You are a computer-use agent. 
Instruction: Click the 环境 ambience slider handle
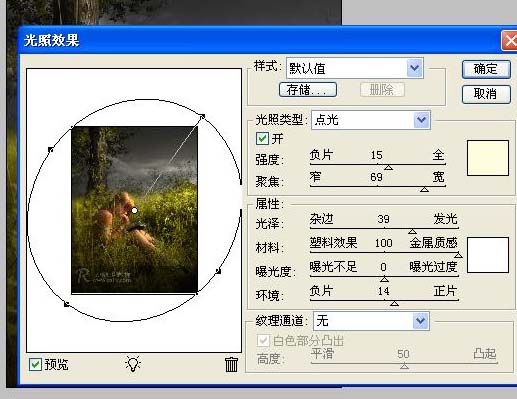pos(394,303)
